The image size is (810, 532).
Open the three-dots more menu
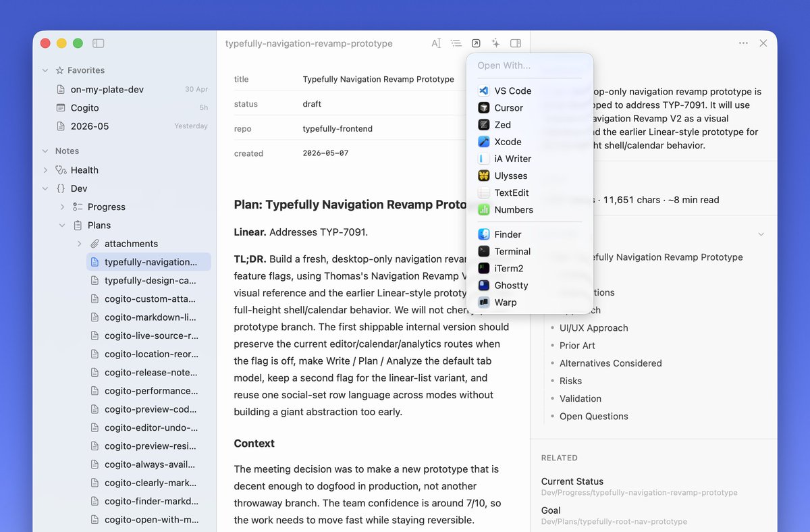coord(743,43)
